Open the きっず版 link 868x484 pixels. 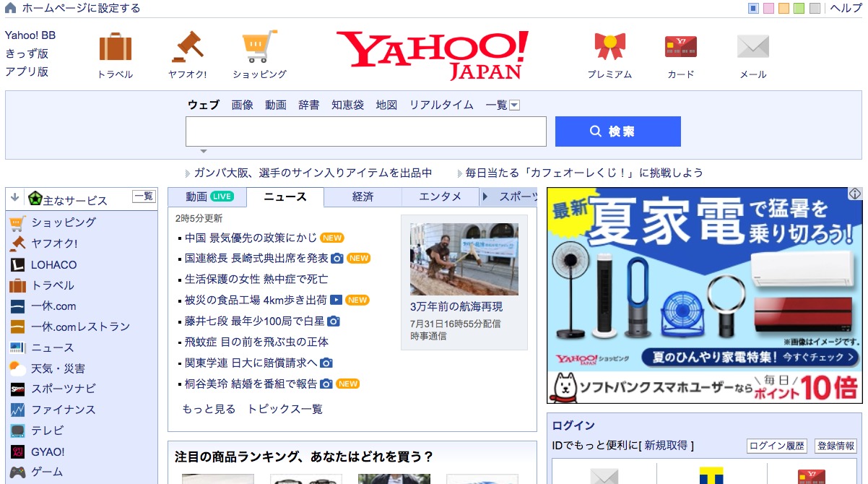(x=27, y=53)
